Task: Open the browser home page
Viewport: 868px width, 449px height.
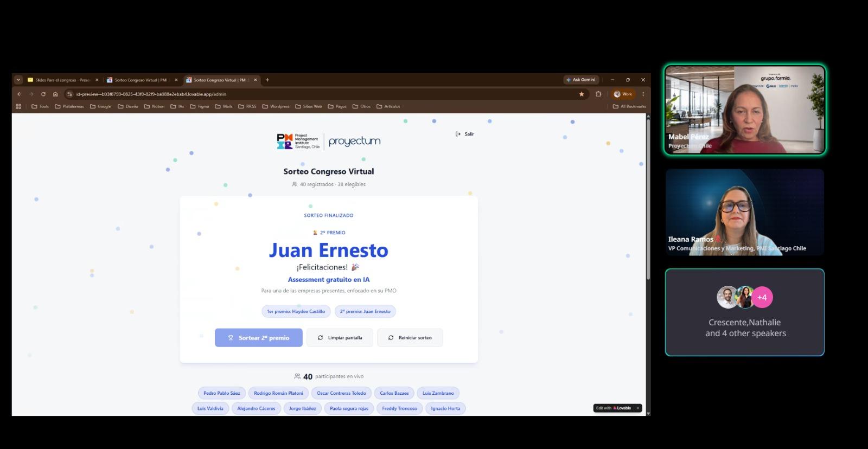Action: (x=55, y=94)
